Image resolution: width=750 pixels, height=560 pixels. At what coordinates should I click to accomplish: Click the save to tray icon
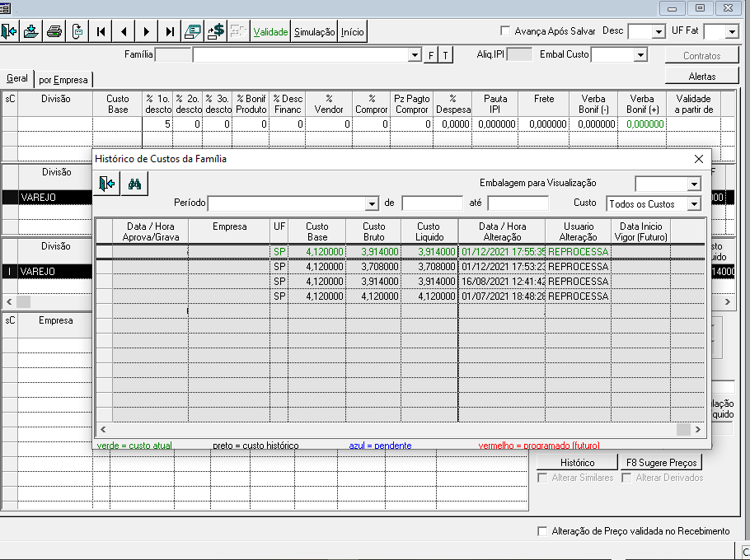pyautogui.click(x=31, y=31)
